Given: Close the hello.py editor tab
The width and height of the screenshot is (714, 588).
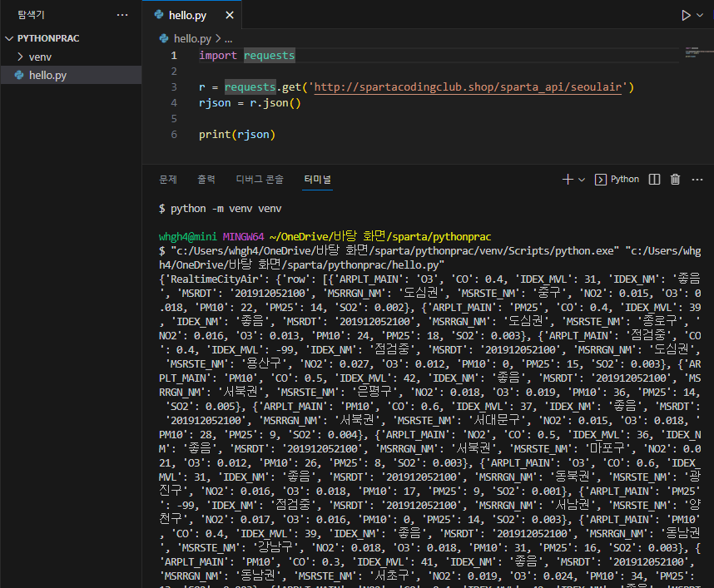Looking at the screenshot, I should point(230,16).
